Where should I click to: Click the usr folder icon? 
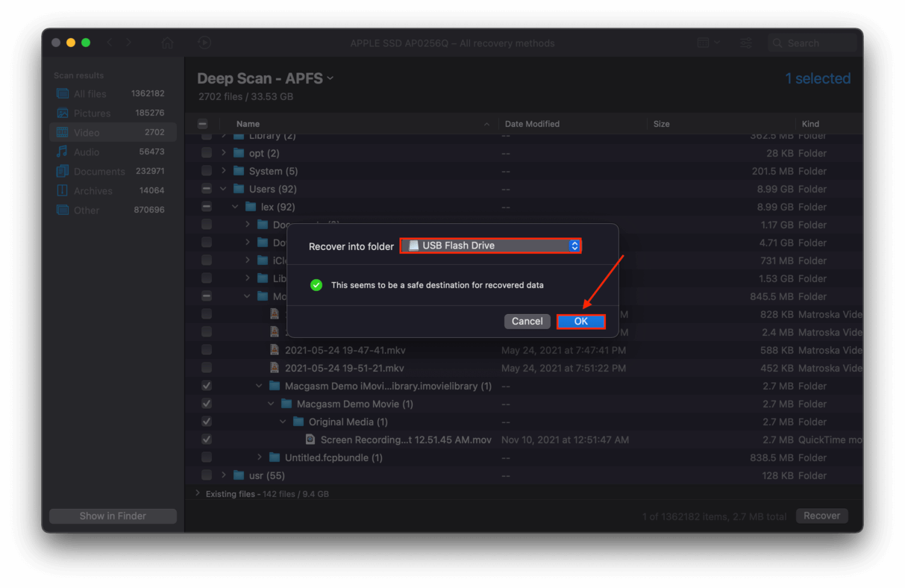pos(239,475)
